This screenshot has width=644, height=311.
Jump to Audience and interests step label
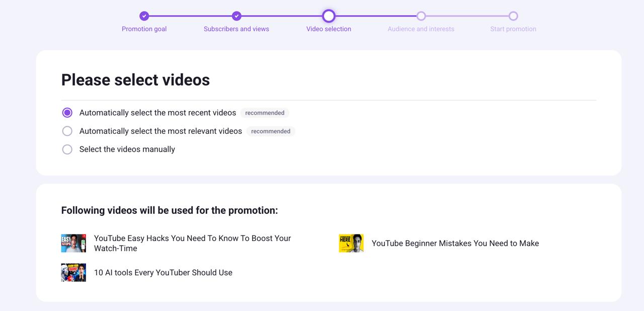point(421,29)
